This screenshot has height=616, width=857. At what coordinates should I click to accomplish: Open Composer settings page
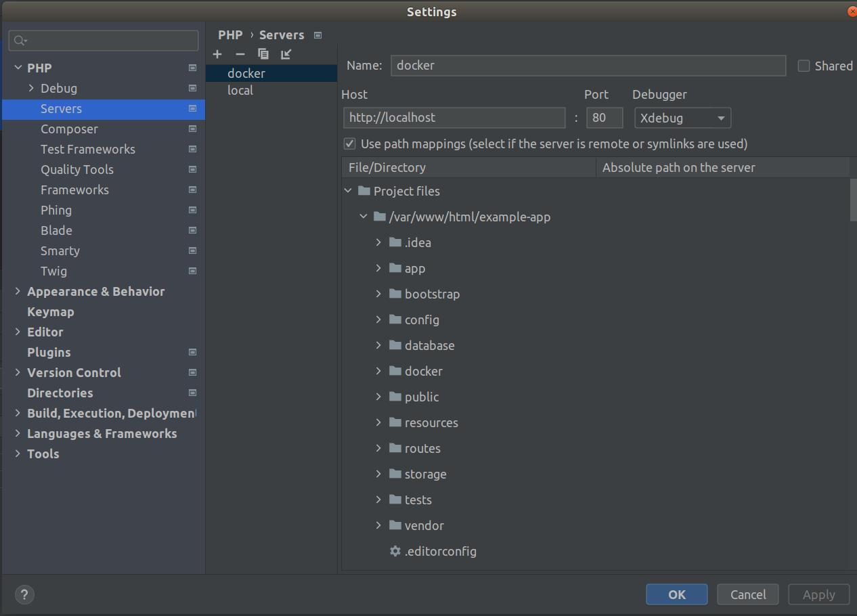[69, 129]
